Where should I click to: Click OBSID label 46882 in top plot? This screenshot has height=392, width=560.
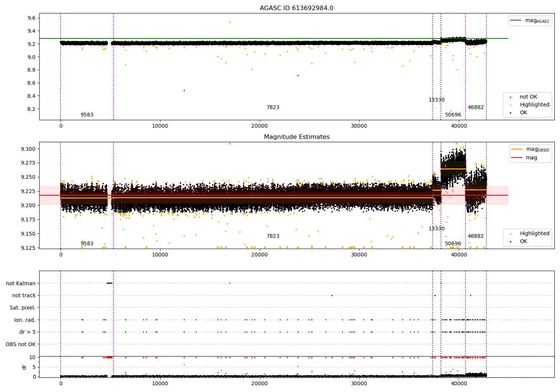[x=476, y=108]
